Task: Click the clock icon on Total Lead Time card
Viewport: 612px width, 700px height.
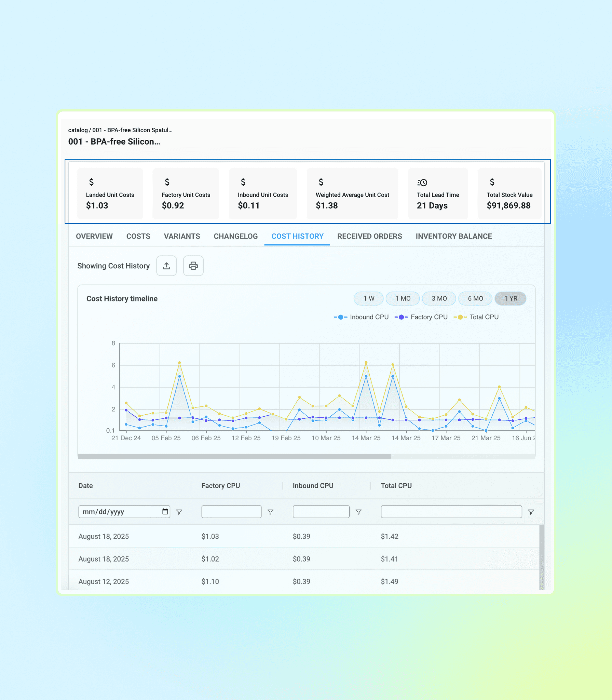Action: 422,183
